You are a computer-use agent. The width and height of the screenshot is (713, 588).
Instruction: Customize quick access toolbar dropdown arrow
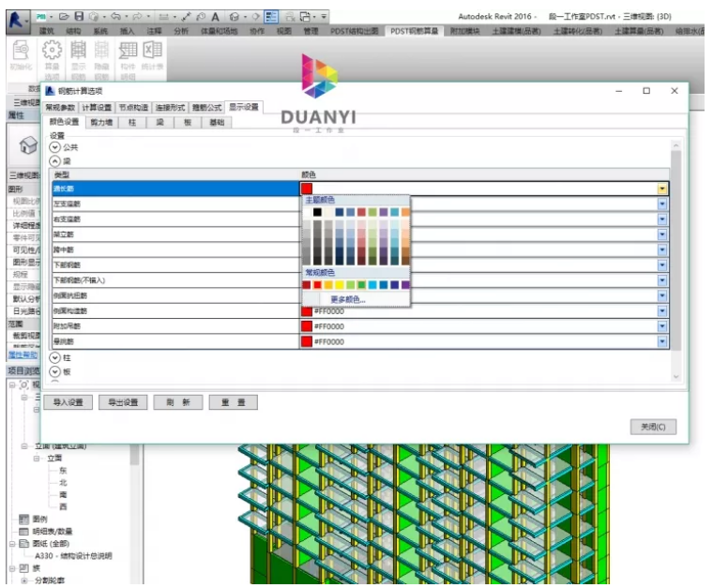pyautogui.click(x=324, y=17)
